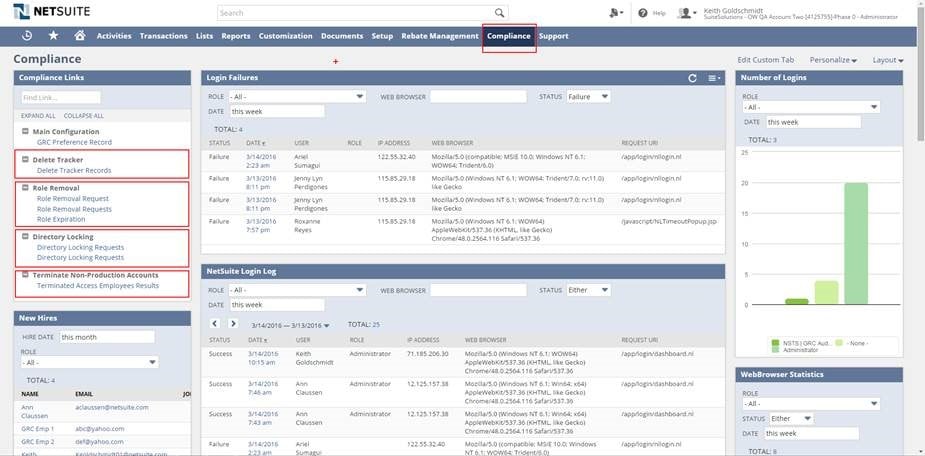Open the Status dropdown in WebBrowser Statistics
Image resolution: width=925 pixels, height=456 pixels.
click(x=790, y=419)
